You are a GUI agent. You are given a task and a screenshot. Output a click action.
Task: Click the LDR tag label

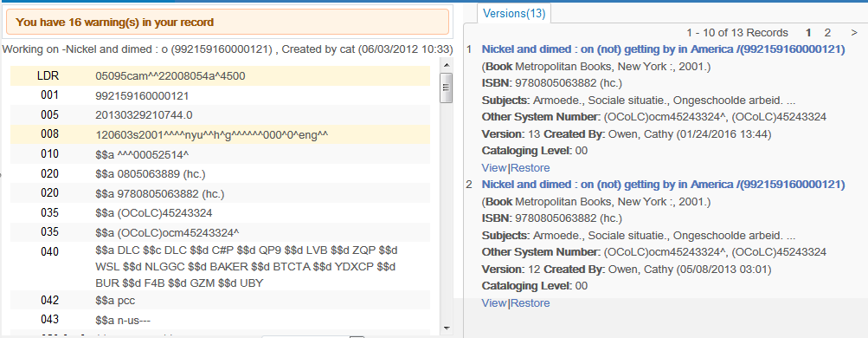[x=48, y=76]
